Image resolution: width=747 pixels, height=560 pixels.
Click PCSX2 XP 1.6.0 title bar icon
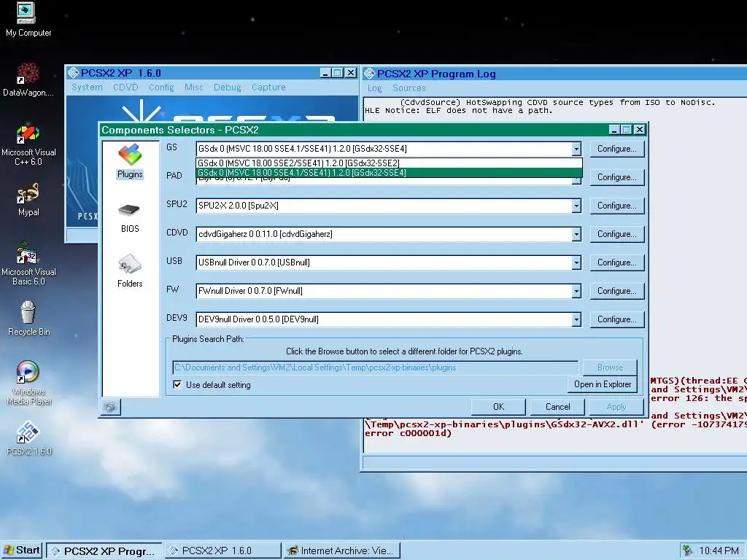pyautogui.click(x=73, y=73)
